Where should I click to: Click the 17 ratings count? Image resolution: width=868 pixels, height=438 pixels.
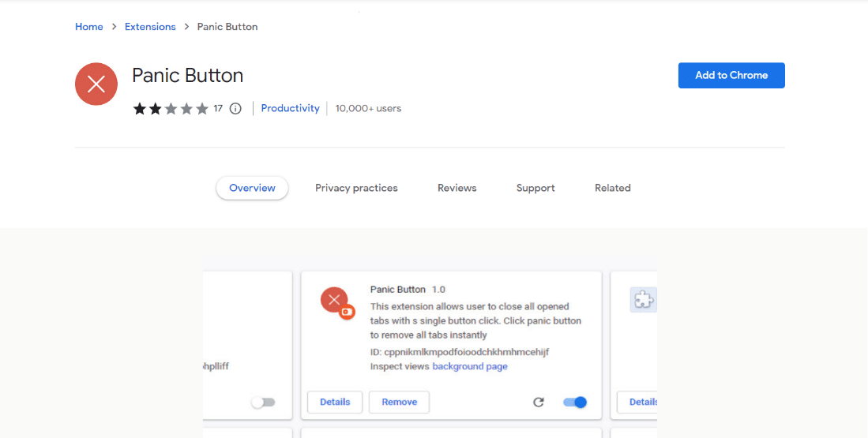coord(218,108)
